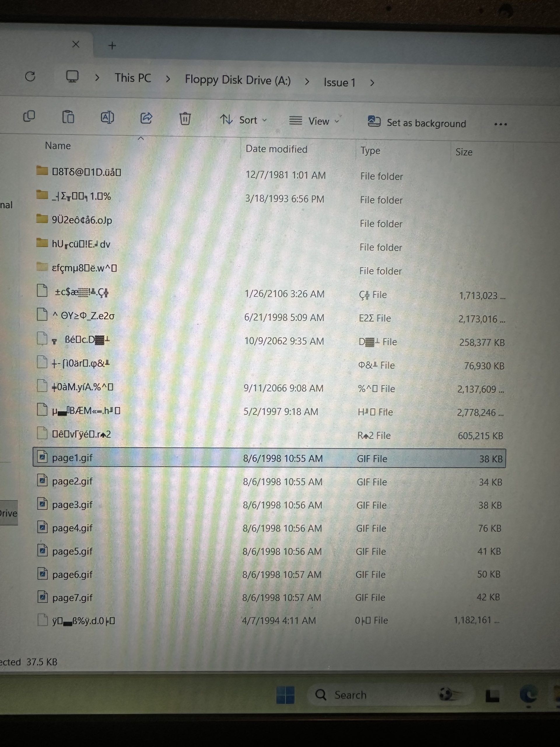Open the See more ellipsis menu
The image size is (560, 747).
pos(500,124)
